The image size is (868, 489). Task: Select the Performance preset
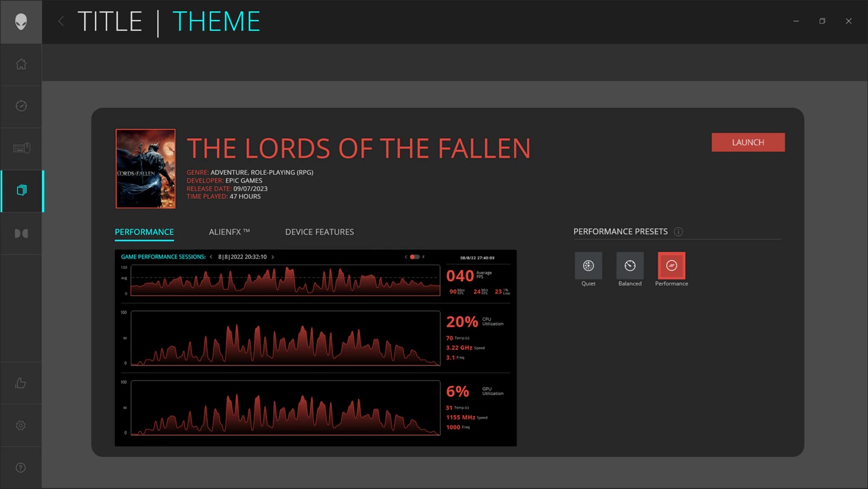coord(672,265)
